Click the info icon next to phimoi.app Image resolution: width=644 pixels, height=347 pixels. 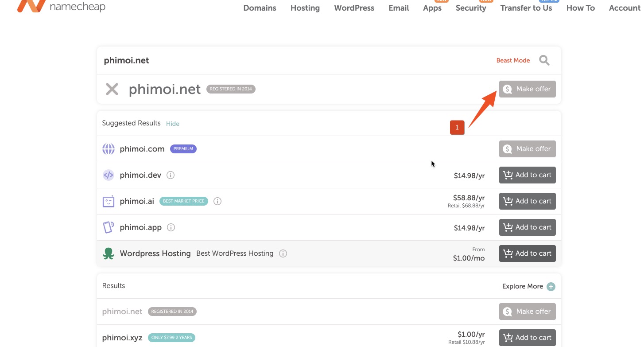(x=171, y=227)
